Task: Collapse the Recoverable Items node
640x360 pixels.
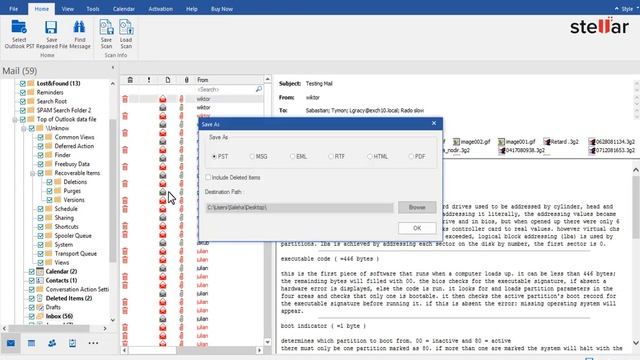Action: point(33,173)
